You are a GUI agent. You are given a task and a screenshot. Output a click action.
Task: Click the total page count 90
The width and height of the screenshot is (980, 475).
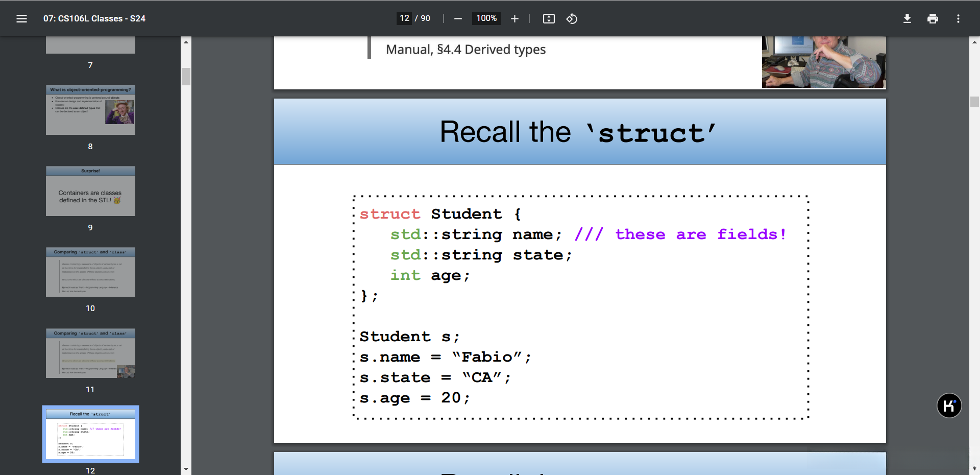pos(425,18)
